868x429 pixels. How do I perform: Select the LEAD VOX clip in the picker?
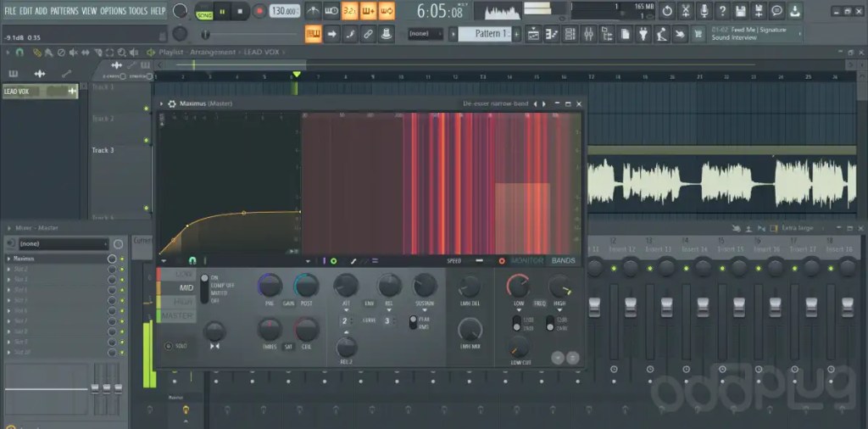point(40,92)
